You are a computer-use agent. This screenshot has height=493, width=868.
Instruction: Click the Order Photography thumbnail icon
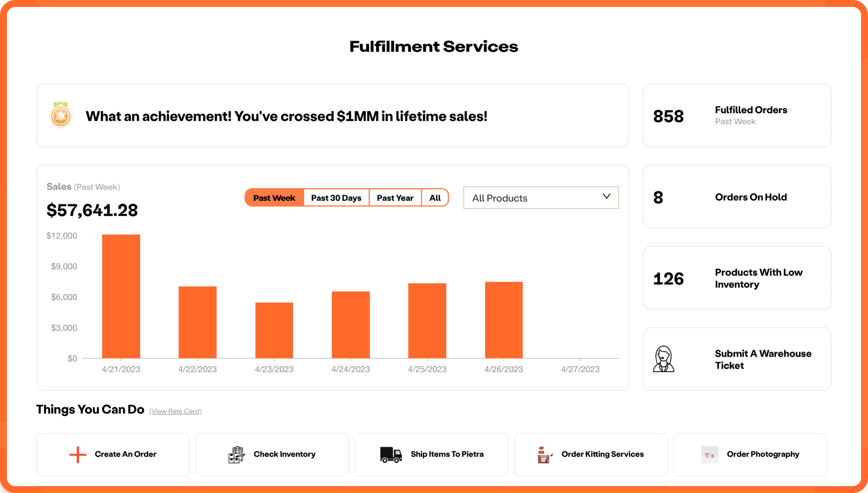coord(709,455)
